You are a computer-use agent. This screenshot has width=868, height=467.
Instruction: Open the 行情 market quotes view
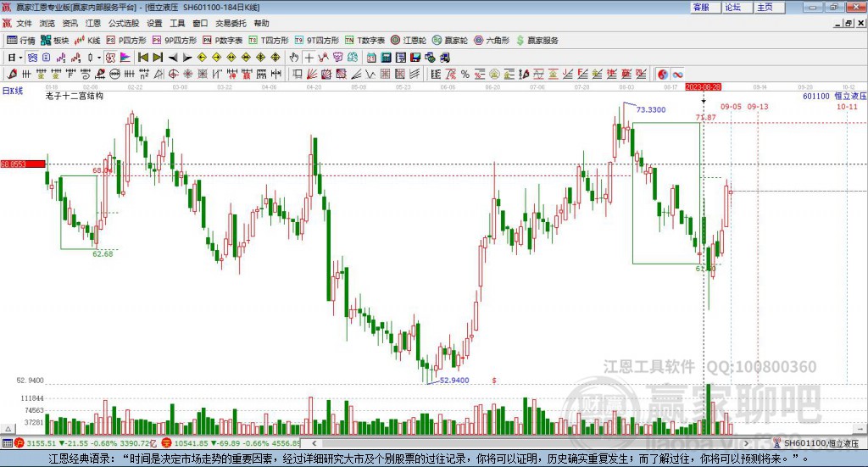point(20,41)
